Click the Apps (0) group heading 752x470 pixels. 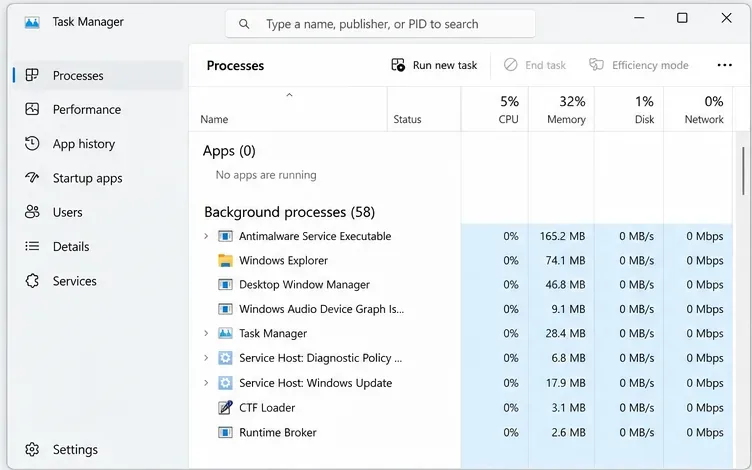tap(229, 151)
